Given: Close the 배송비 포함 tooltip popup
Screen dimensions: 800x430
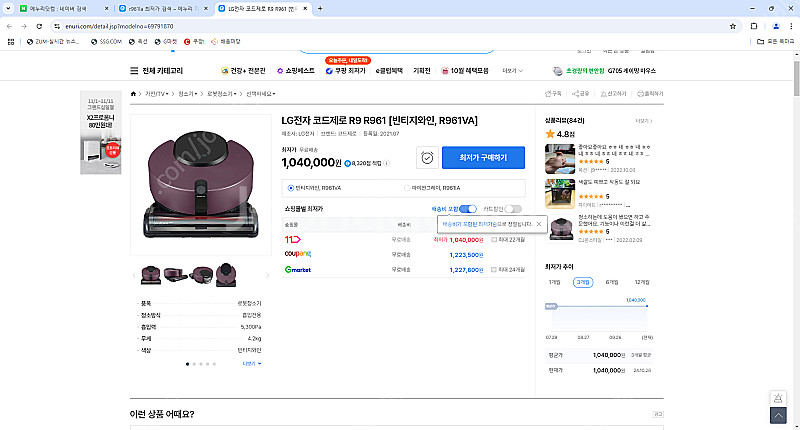Looking at the screenshot, I should point(539,224).
